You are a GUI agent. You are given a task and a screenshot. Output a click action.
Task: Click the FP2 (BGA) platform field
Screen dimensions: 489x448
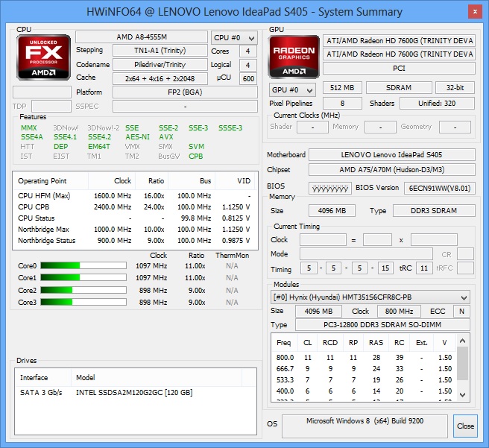click(x=186, y=92)
